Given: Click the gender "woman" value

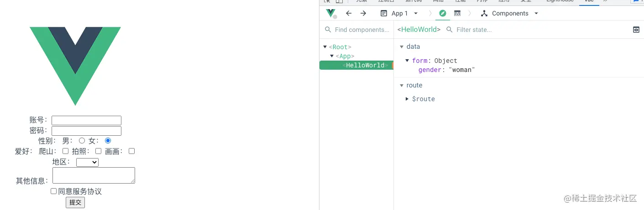Looking at the screenshot, I should (462, 70).
